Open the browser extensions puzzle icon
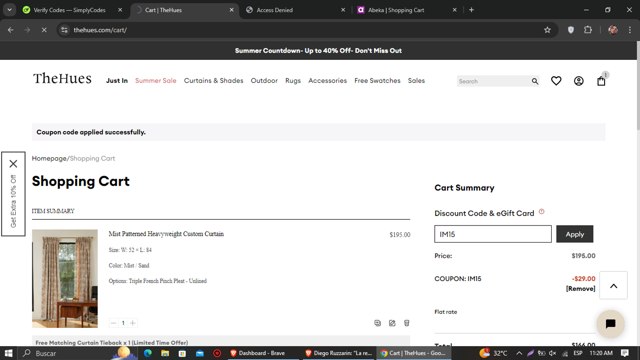Viewport: 640px width, 360px height. (x=588, y=30)
